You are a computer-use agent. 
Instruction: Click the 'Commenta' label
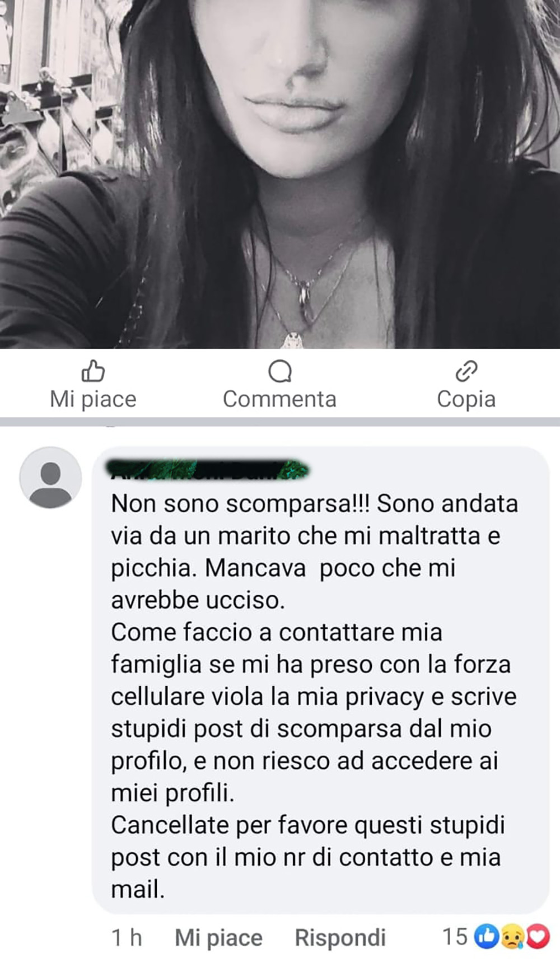279,399
